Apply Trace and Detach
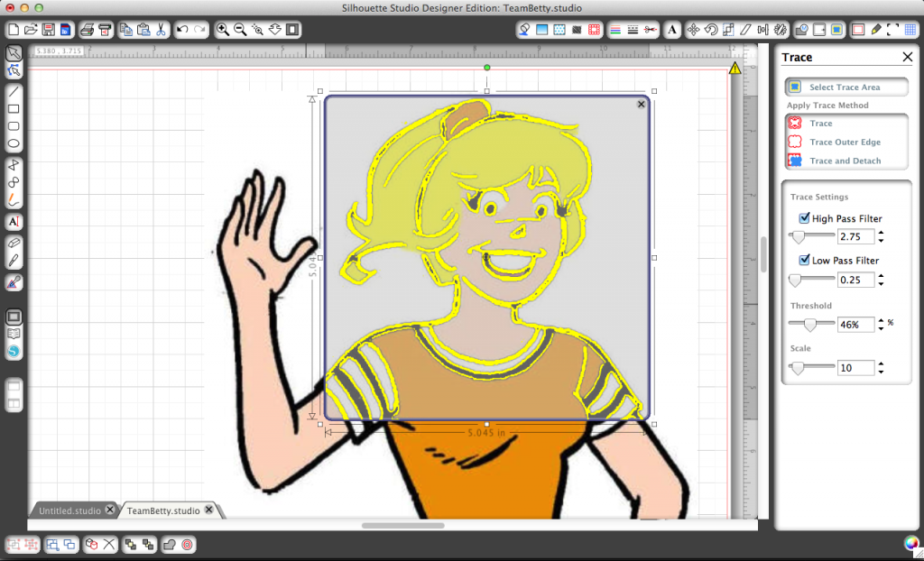Viewport: 924px width, 561px height. 846,161
